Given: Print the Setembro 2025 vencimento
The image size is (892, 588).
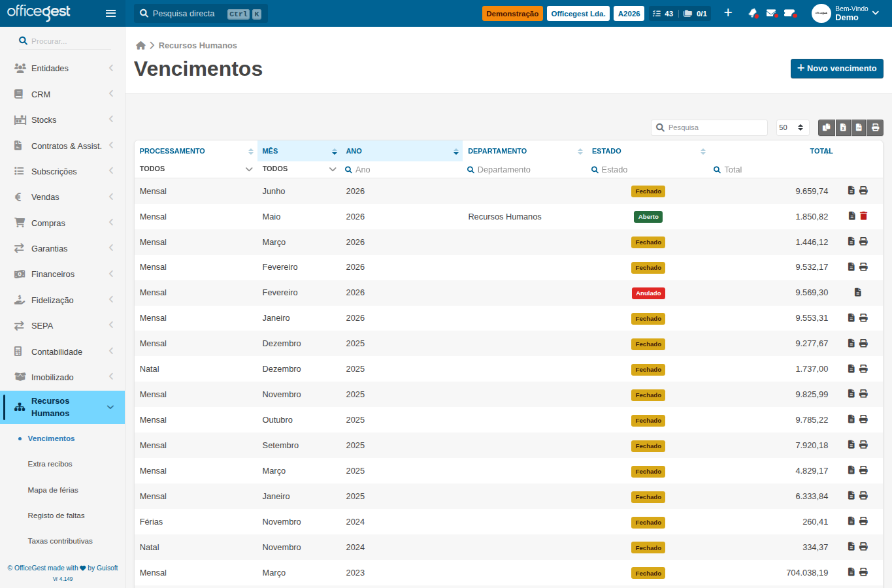Looking at the screenshot, I should (x=863, y=444).
